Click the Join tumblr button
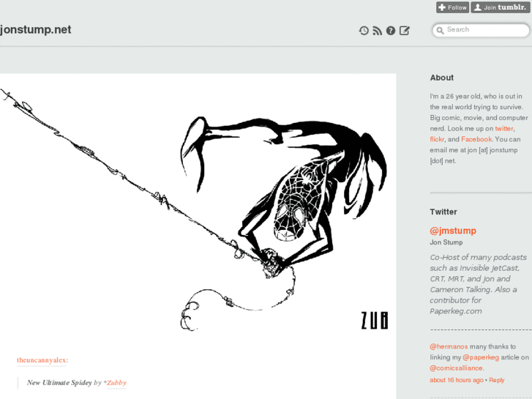Image resolution: width=532 pixels, height=399 pixels. 500,7
